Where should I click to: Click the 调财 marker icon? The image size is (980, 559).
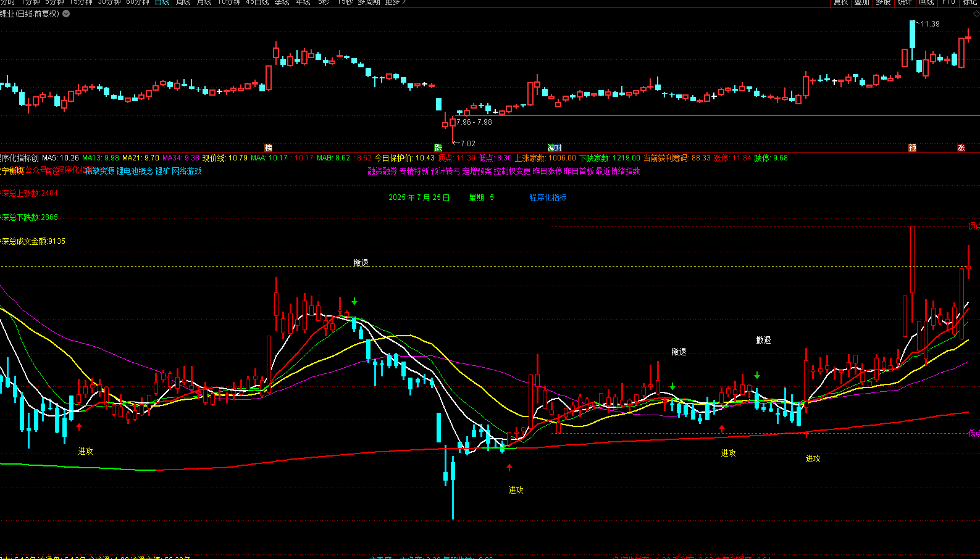[555, 148]
